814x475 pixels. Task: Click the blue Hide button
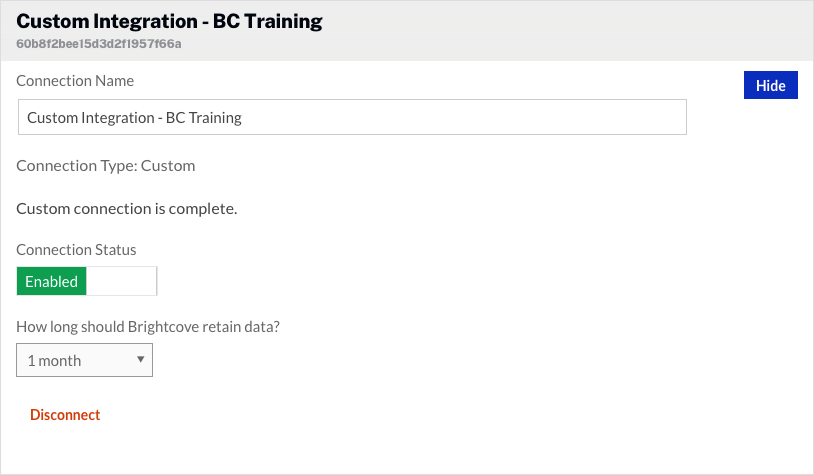tap(770, 86)
